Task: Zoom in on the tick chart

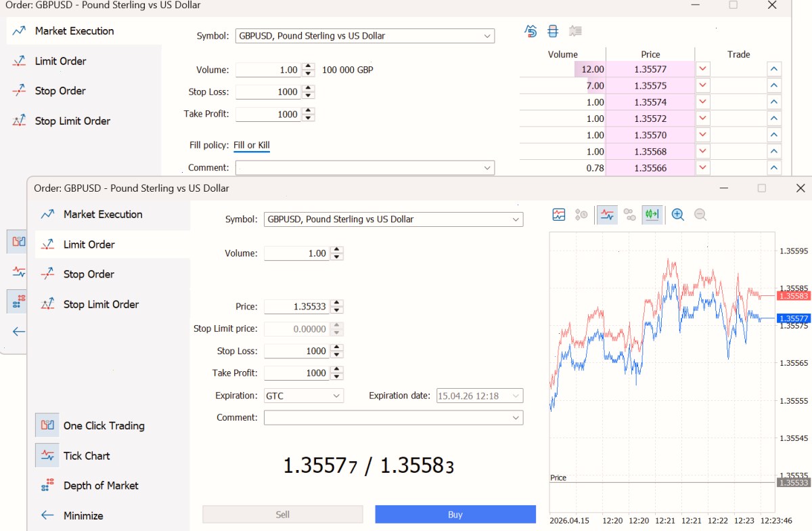Action: pyautogui.click(x=678, y=215)
